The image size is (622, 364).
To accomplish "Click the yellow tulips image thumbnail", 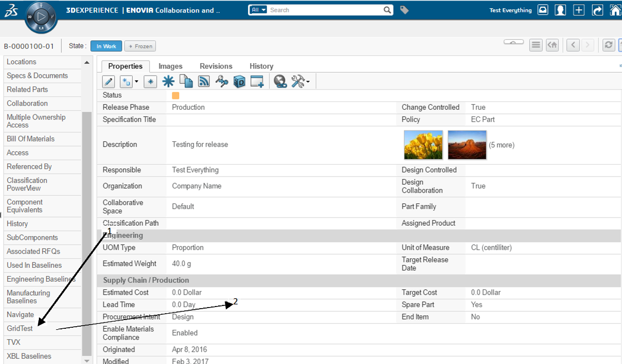I will pyautogui.click(x=423, y=145).
